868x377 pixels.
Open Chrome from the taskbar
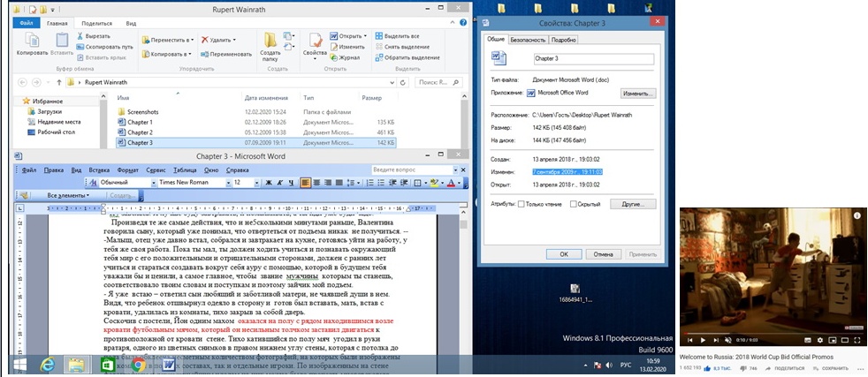[x=138, y=365]
